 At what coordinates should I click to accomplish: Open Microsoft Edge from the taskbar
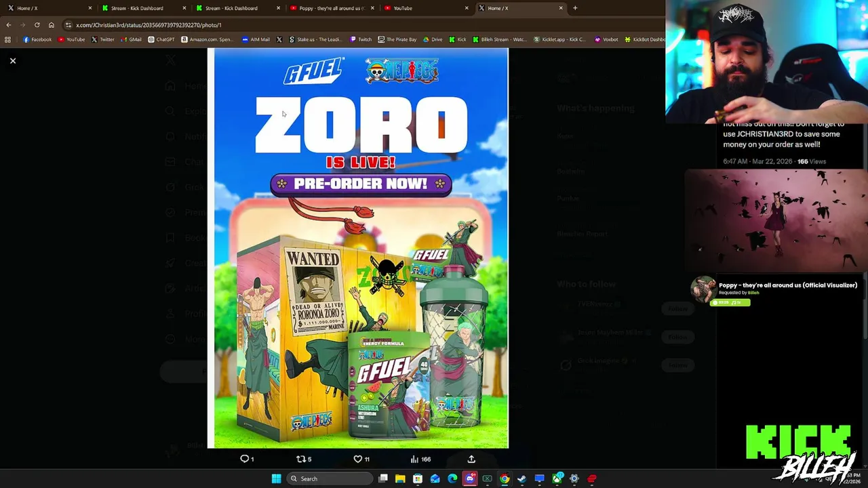click(x=452, y=479)
